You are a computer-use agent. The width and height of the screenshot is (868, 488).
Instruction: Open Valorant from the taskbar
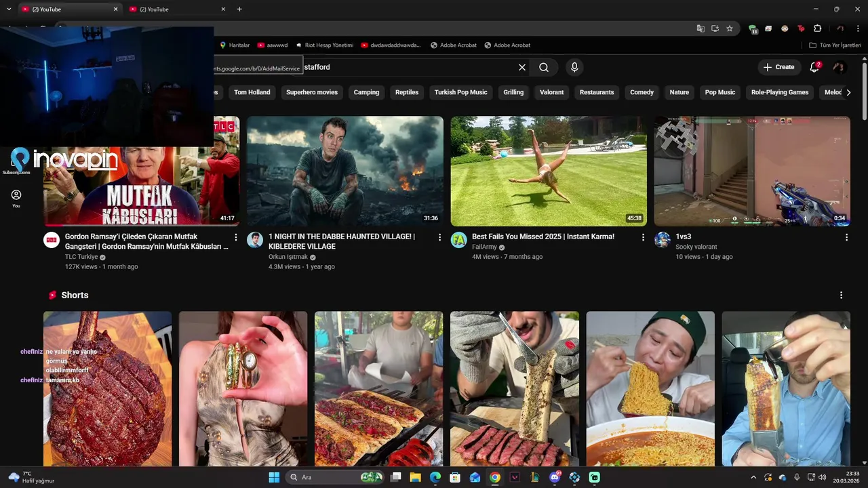coord(515,477)
